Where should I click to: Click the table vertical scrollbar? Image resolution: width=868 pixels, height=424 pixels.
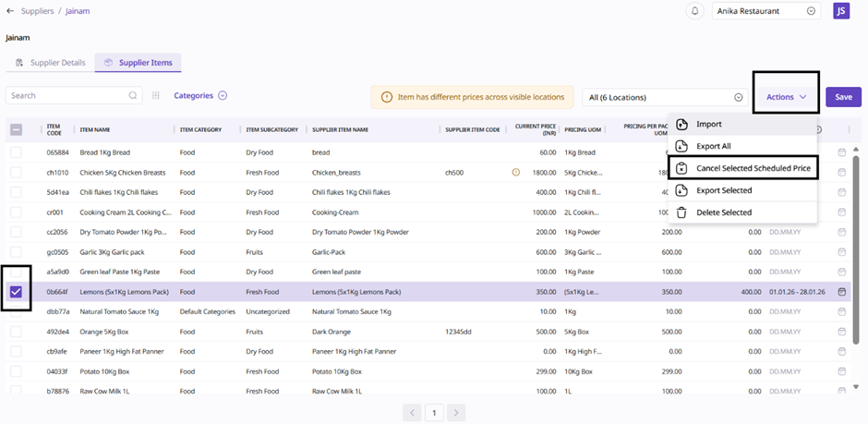point(856,268)
